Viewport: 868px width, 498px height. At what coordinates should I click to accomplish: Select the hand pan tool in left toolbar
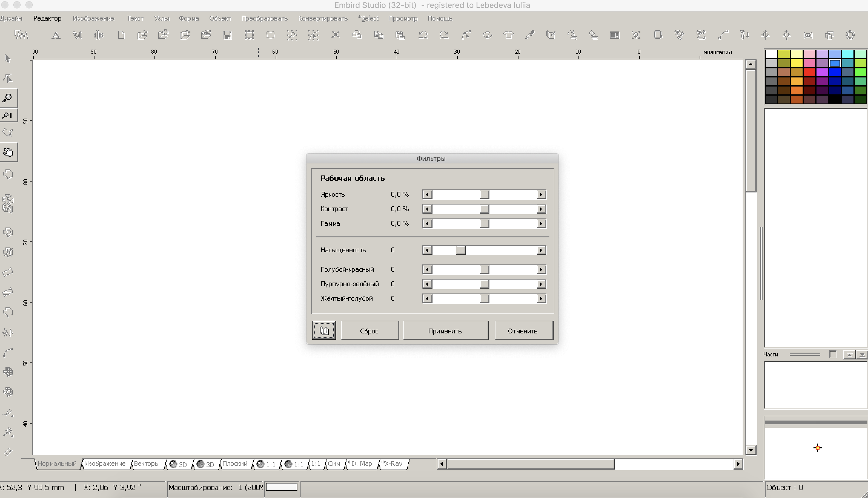pyautogui.click(x=8, y=152)
